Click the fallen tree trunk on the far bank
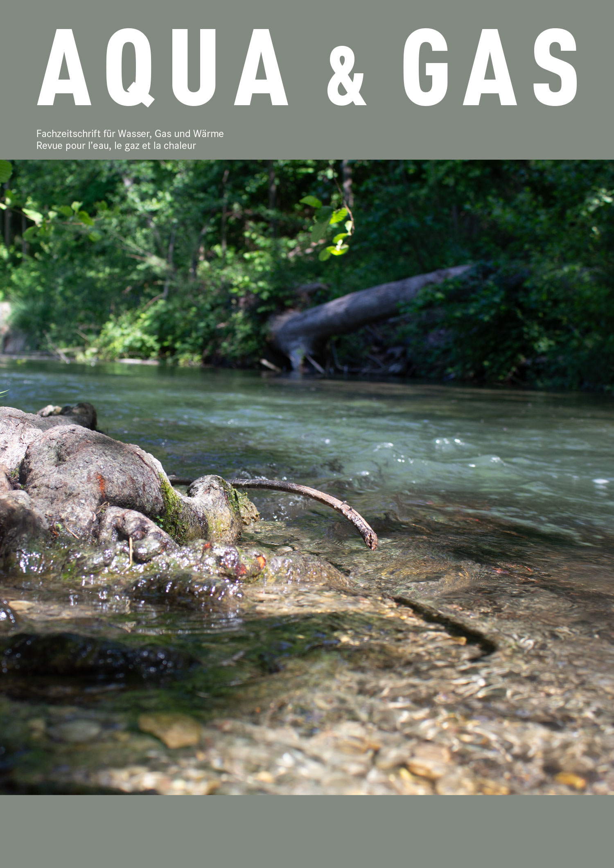 tap(368, 311)
